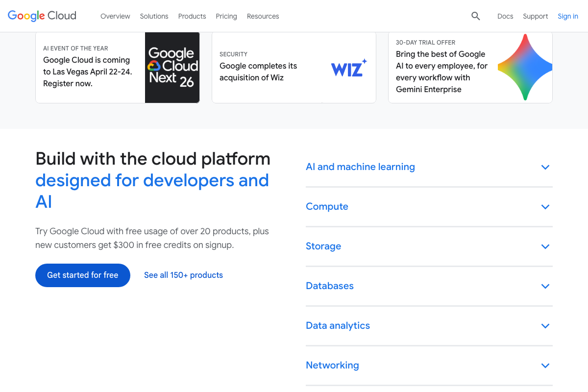Expand the Compute chevron arrow
The height and width of the screenshot is (392, 588).
coord(545,207)
